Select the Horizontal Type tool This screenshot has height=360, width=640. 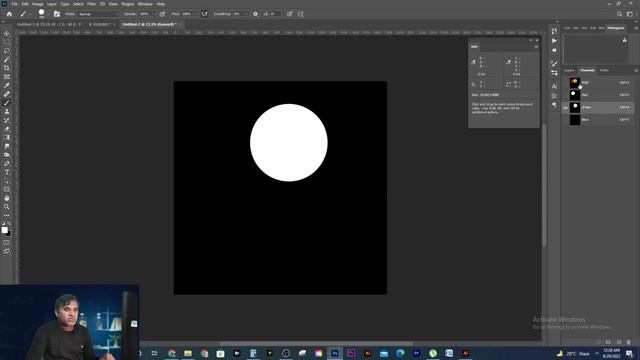click(7, 172)
